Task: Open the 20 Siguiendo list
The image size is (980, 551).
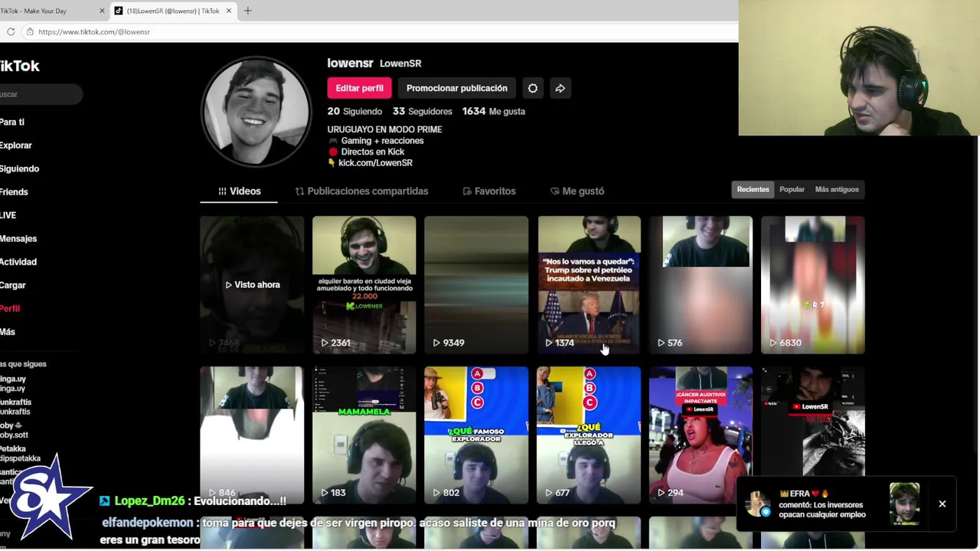Action: click(x=354, y=111)
